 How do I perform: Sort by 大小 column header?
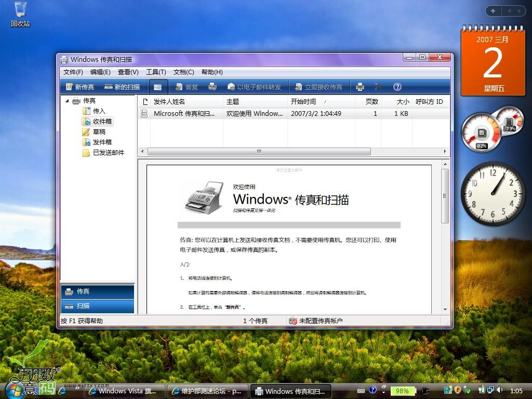click(x=396, y=101)
